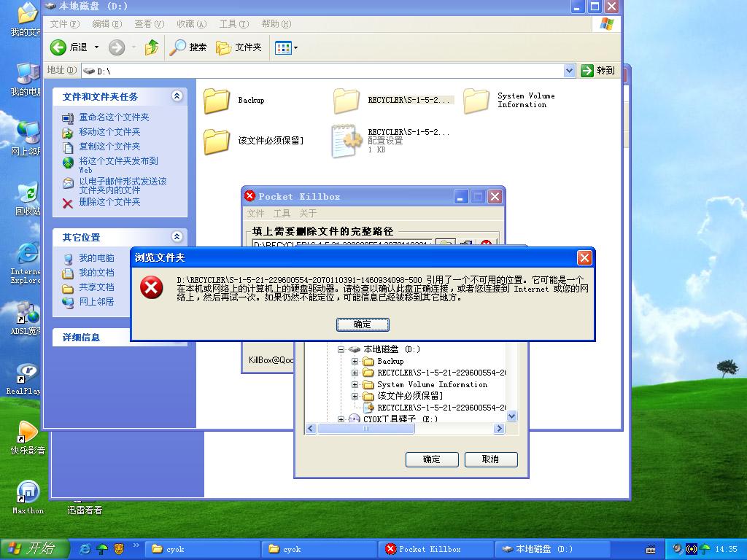747x560 pixels.
Task: Click 删除这个文件夹 task link
Action: (x=109, y=202)
